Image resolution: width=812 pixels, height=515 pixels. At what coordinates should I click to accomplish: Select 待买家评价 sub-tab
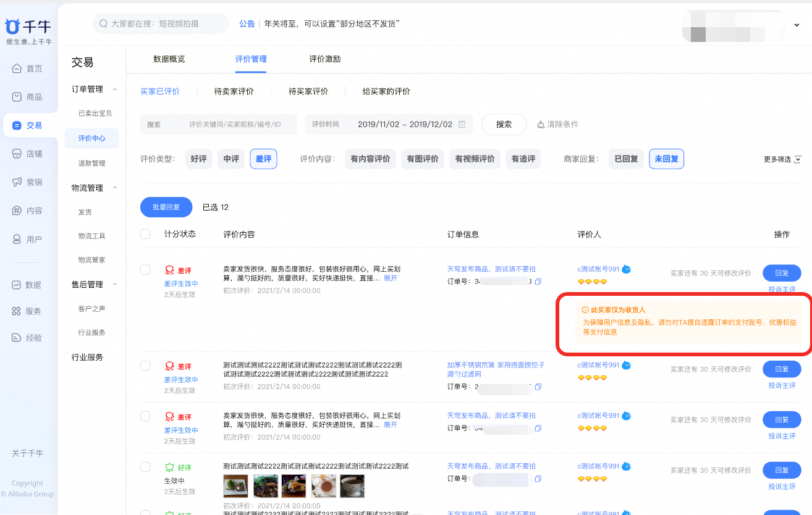[308, 91]
